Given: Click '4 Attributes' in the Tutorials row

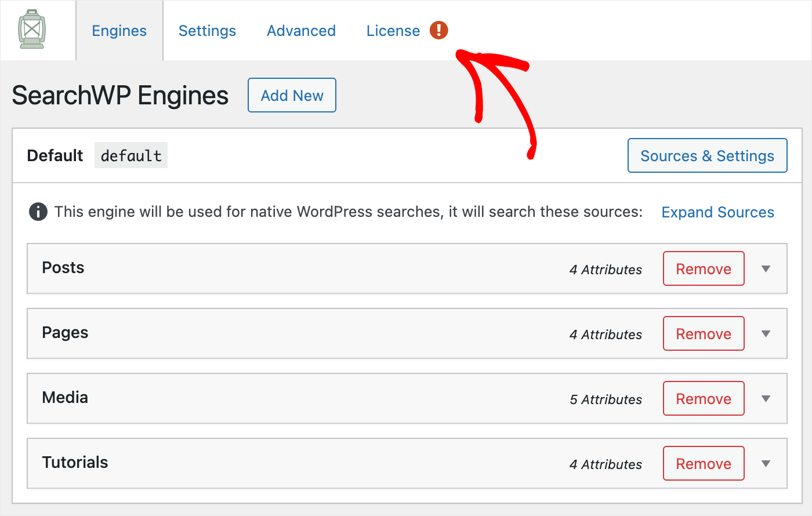Looking at the screenshot, I should tap(606, 464).
